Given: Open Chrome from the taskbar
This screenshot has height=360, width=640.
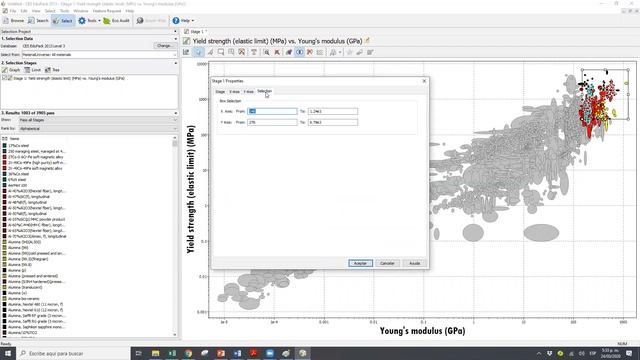Looking at the screenshot, I should [188, 353].
